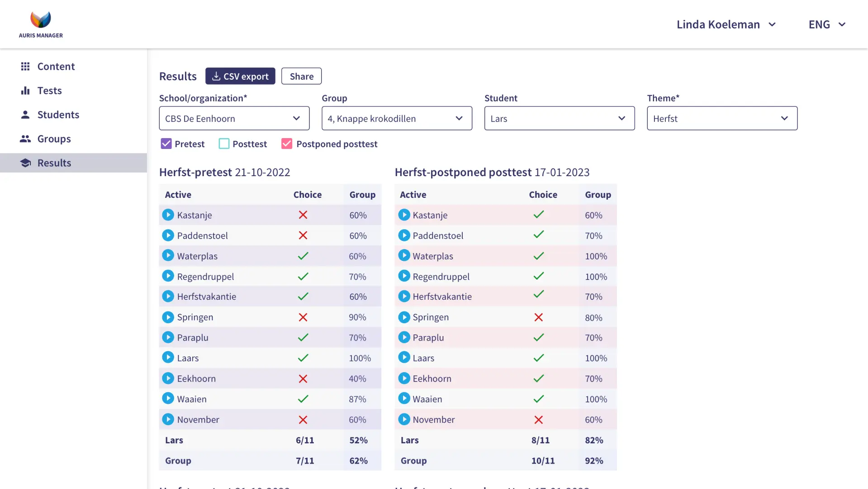Click the Auris Manager logo
The height and width of the screenshot is (489, 868).
coord(41,24)
